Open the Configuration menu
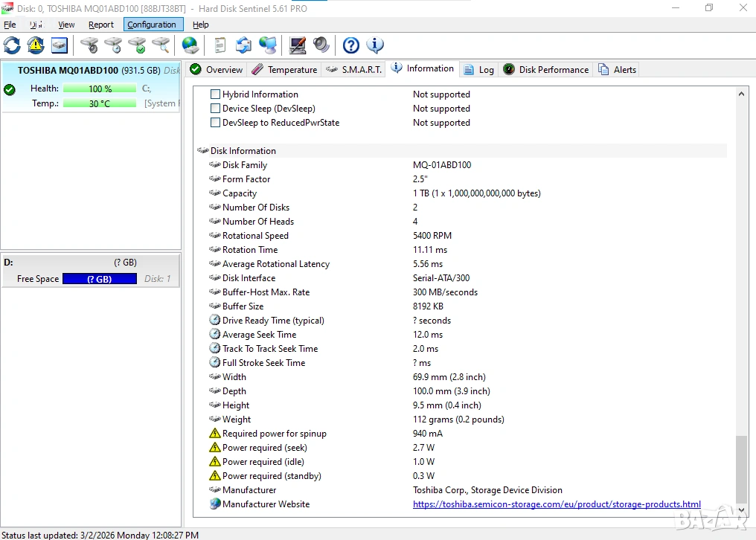Image resolution: width=756 pixels, height=540 pixels. (x=152, y=25)
